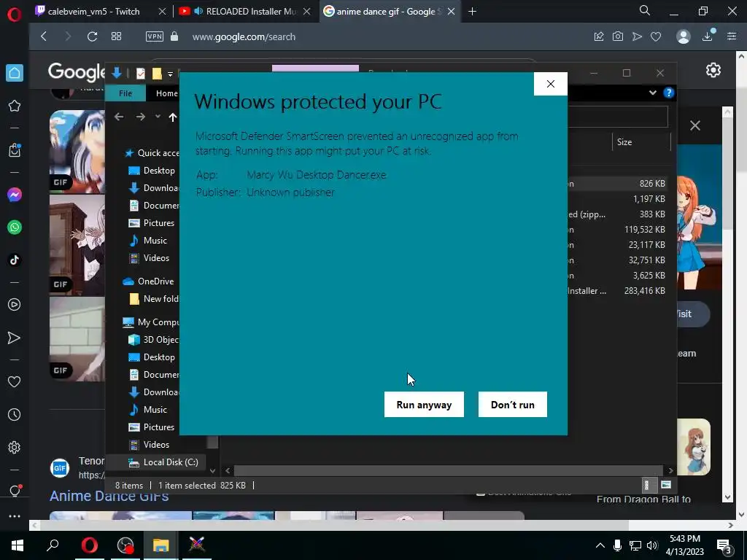Click Don't run in SmartScreen dialog
The image size is (747, 560).
513,404
